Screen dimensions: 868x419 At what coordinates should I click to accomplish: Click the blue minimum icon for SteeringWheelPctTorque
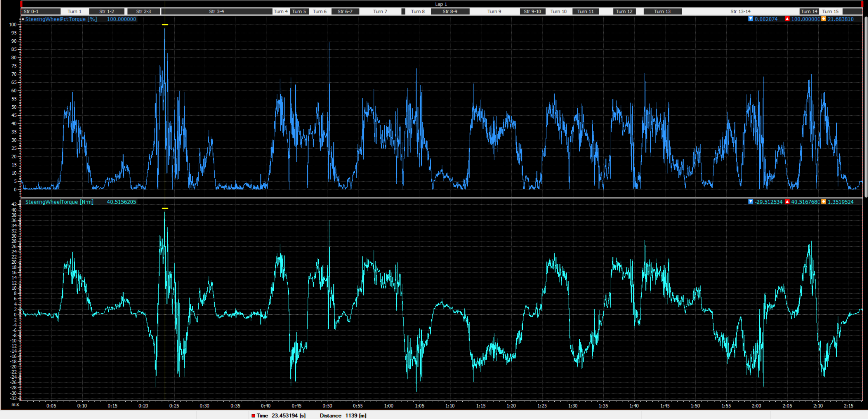pyautogui.click(x=751, y=19)
